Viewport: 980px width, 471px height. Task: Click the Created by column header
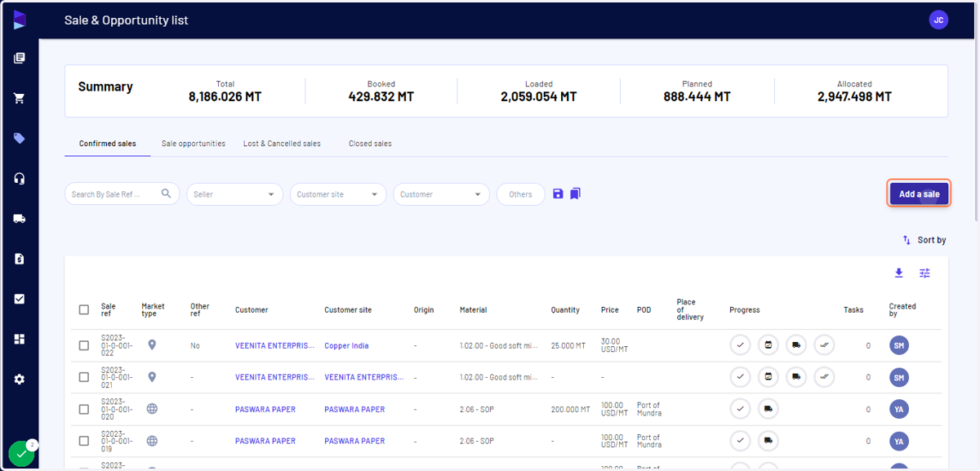point(902,310)
